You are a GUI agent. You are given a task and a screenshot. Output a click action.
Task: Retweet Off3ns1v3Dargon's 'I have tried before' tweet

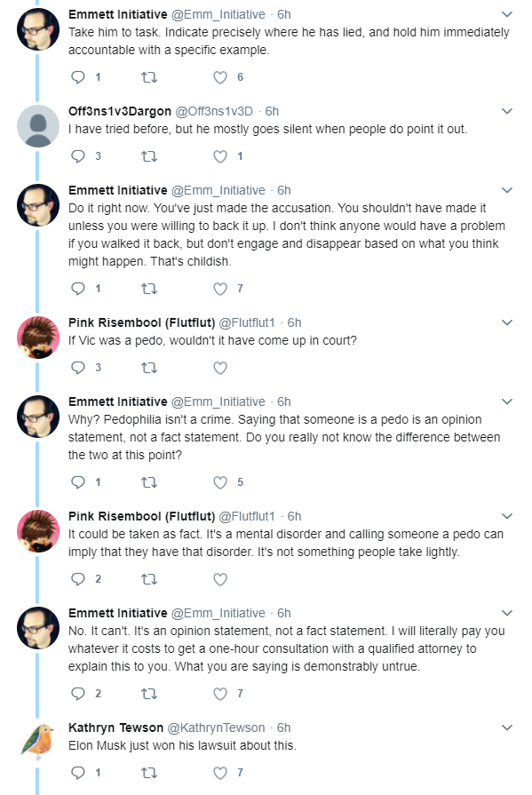pyautogui.click(x=148, y=156)
